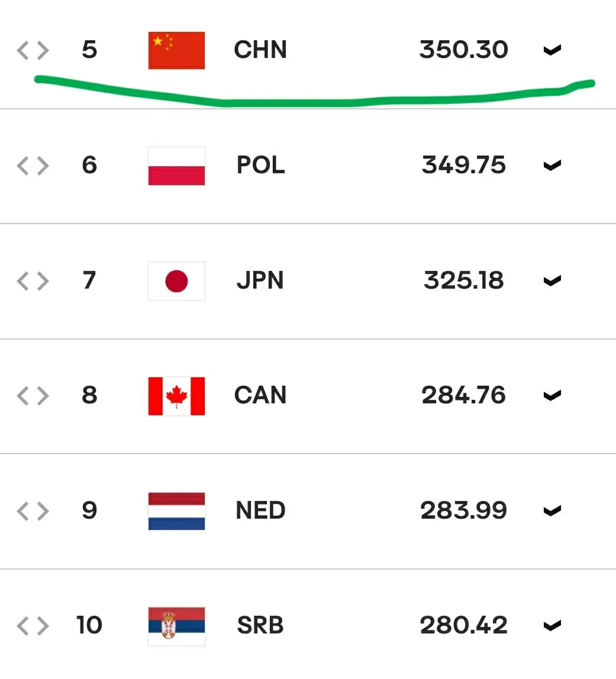The width and height of the screenshot is (616, 679).
Task: Select the NED score 283.99
Action: tap(463, 510)
